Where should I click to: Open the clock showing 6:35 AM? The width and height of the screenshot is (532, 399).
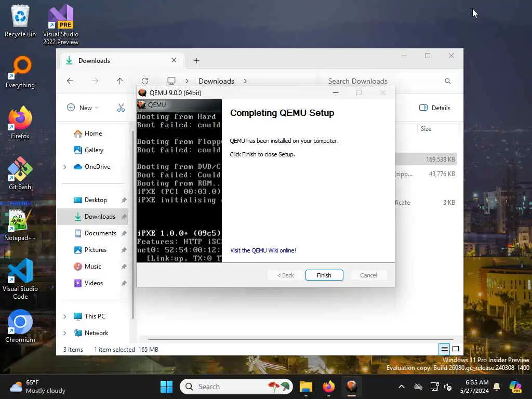(474, 387)
